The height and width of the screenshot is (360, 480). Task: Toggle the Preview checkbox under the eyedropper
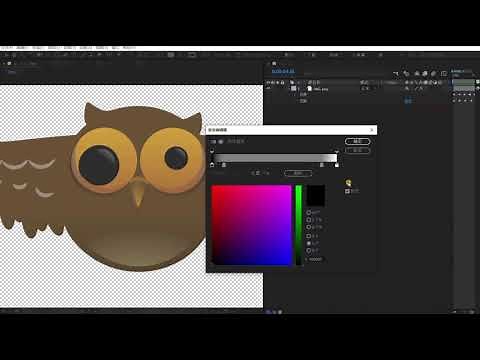[x=347, y=191]
